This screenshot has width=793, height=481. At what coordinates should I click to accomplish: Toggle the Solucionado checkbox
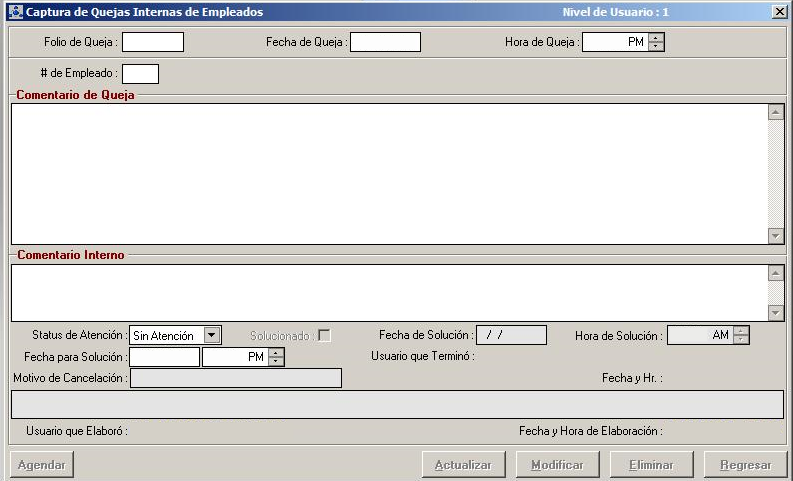(x=324, y=335)
